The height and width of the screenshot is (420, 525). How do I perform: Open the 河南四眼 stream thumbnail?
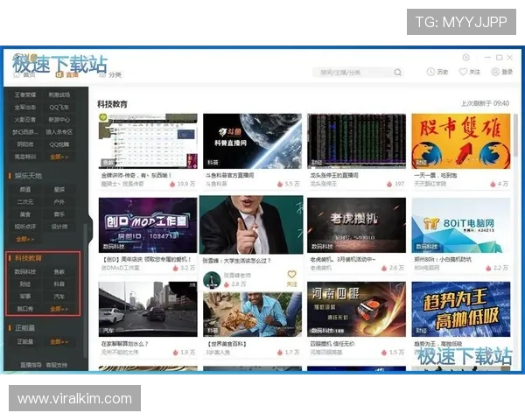tap(357, 309)
